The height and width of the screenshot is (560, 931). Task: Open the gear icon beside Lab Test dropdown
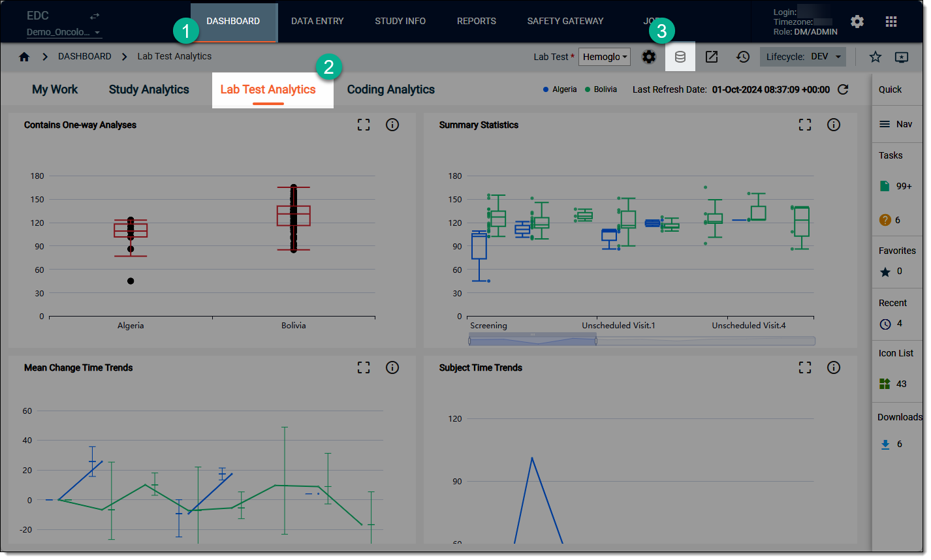(x=648, y=57)
